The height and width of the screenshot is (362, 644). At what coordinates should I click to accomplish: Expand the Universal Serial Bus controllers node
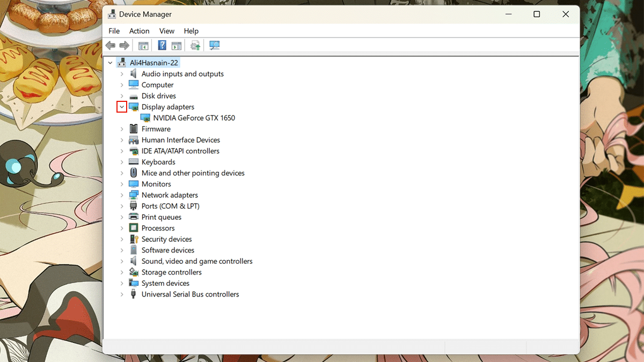point(122,294)
